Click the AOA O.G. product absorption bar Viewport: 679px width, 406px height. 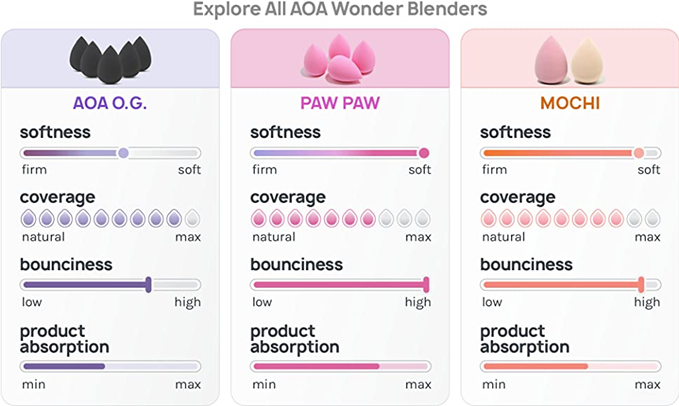click(x=110, y=367)
